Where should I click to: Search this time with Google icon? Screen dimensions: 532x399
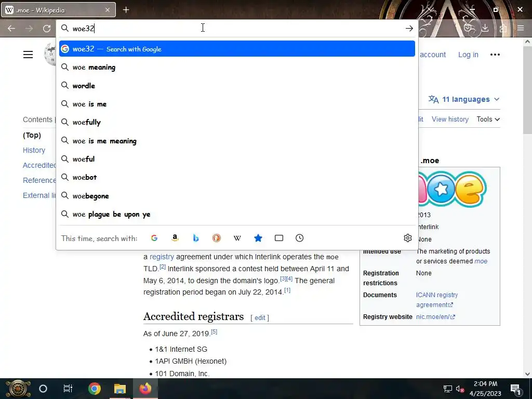click(154, 238)
